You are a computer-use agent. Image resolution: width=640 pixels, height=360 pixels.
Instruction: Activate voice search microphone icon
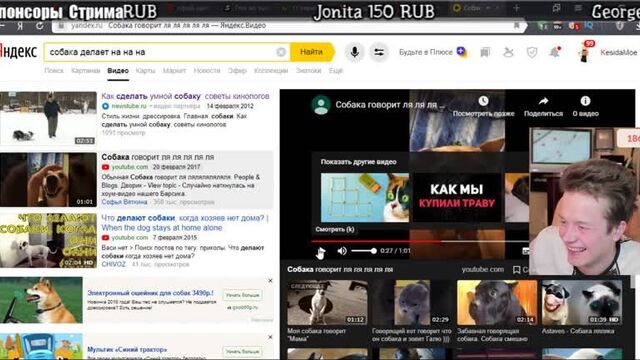tap(354, 52)
